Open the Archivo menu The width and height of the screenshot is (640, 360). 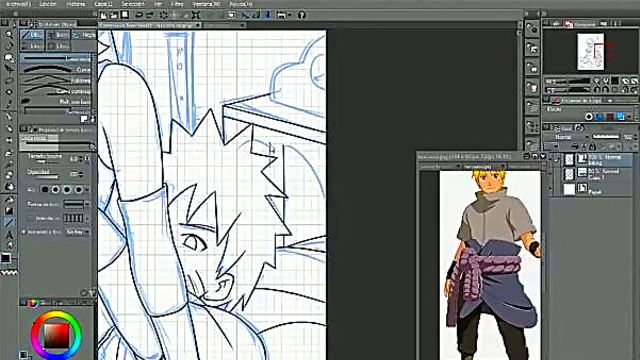pos(19,4)
